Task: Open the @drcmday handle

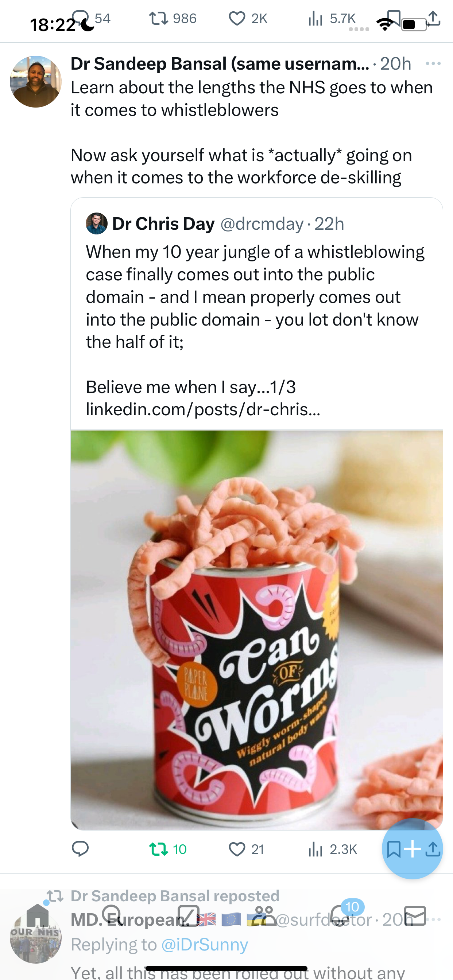Action: tap(262, 224)
